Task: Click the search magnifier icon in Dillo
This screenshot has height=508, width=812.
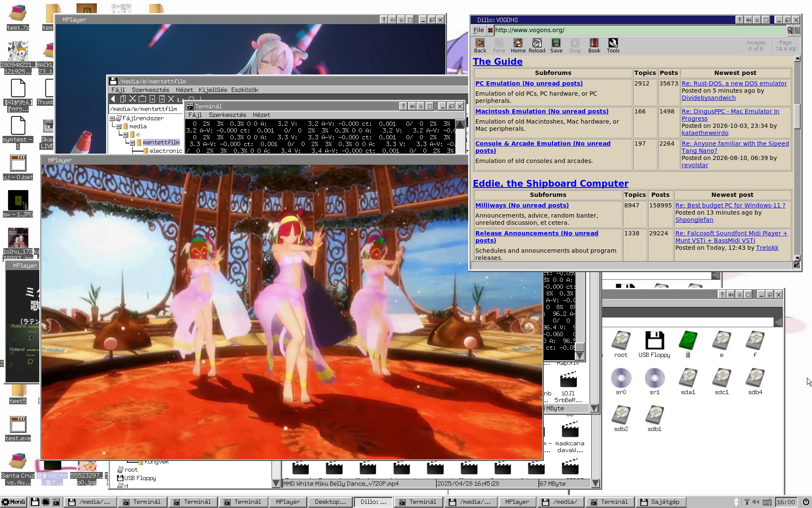Action: tap(790, 30)
